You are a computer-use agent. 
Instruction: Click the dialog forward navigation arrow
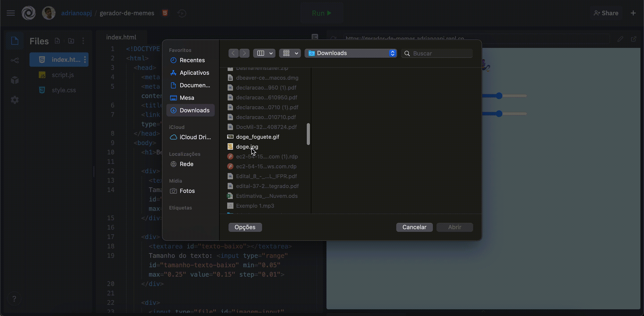244,53
